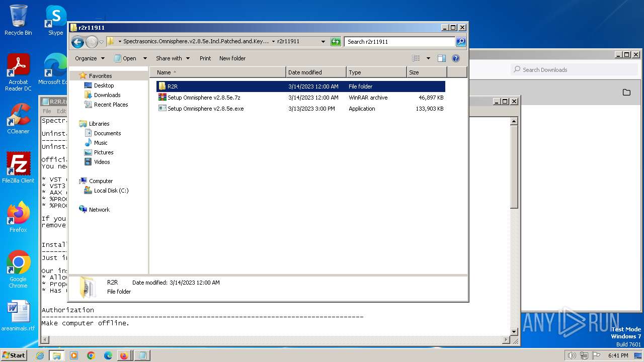644x362 pixels.
Task: Select Libraries in navigation pane
Action: pos(99,124)
